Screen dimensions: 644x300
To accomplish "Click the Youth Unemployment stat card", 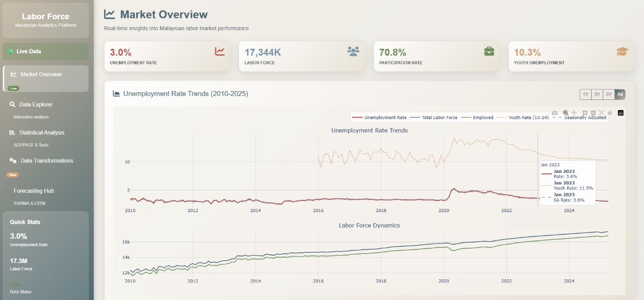I will point(571,56).
